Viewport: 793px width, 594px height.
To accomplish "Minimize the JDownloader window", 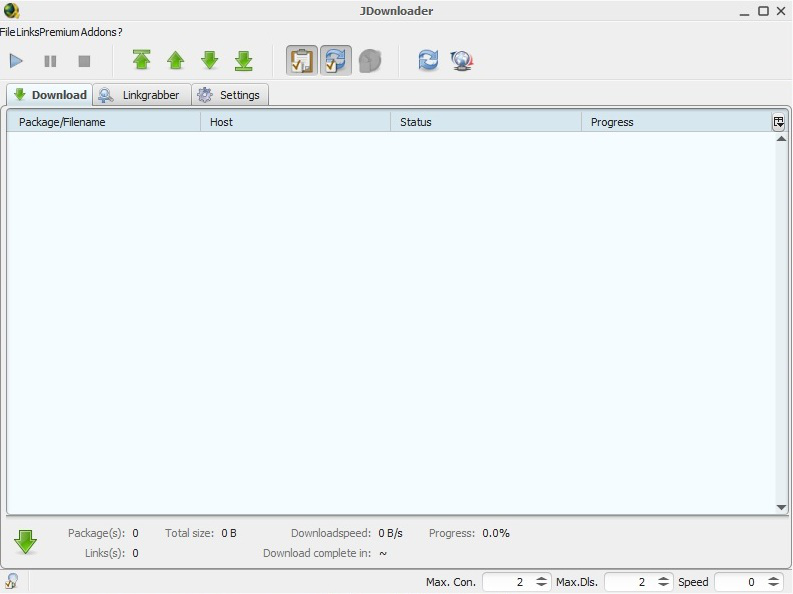I will tap(744, 12).
